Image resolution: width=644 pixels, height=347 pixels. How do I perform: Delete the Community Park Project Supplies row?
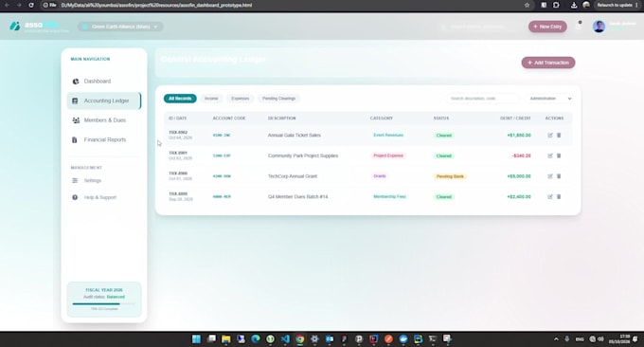click(x=559, y=155)
